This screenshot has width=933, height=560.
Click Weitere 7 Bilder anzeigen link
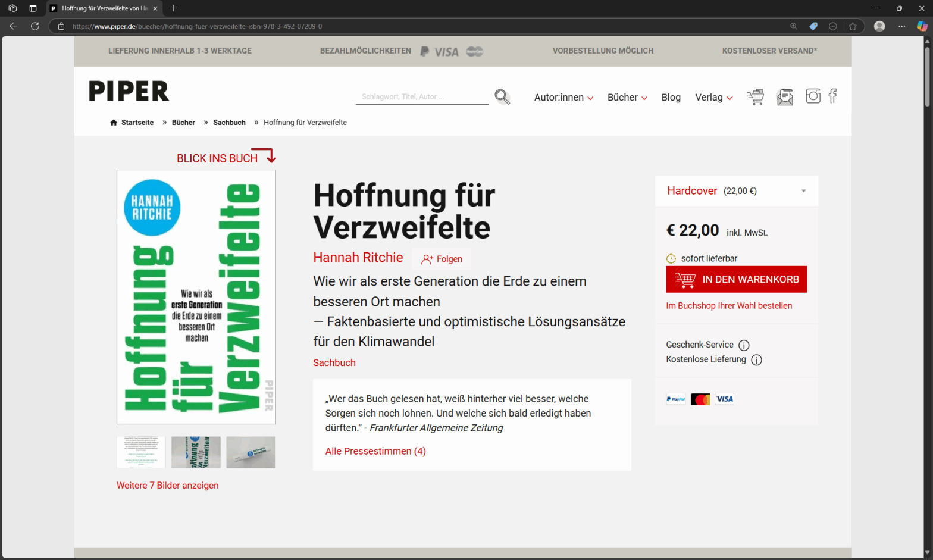[168, 486]
